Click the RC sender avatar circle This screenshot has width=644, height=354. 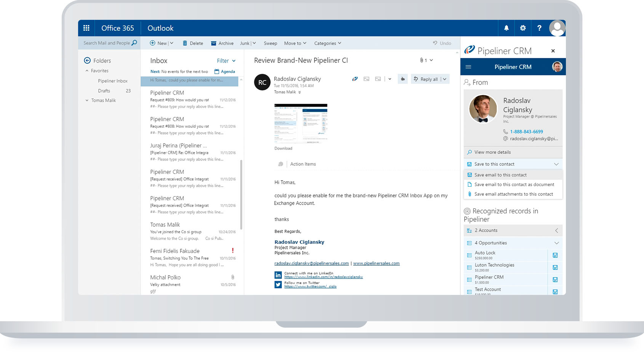pos(262,82)
